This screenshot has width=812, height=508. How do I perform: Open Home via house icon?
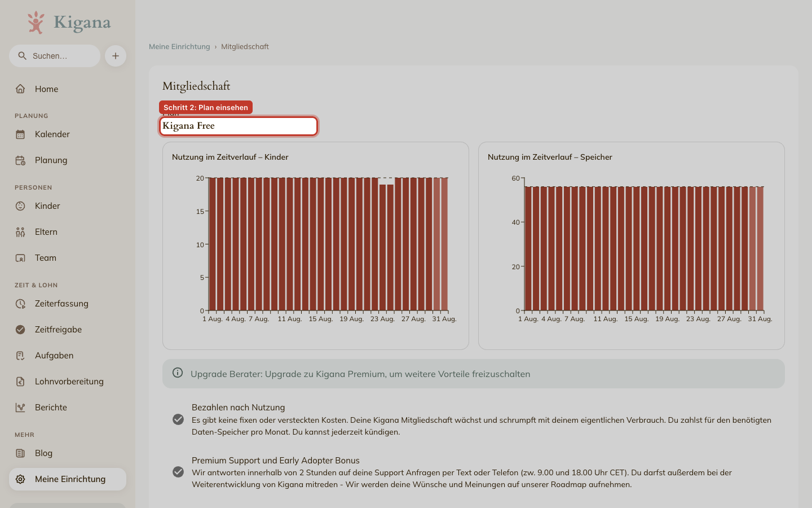click(x=20, y=89)
